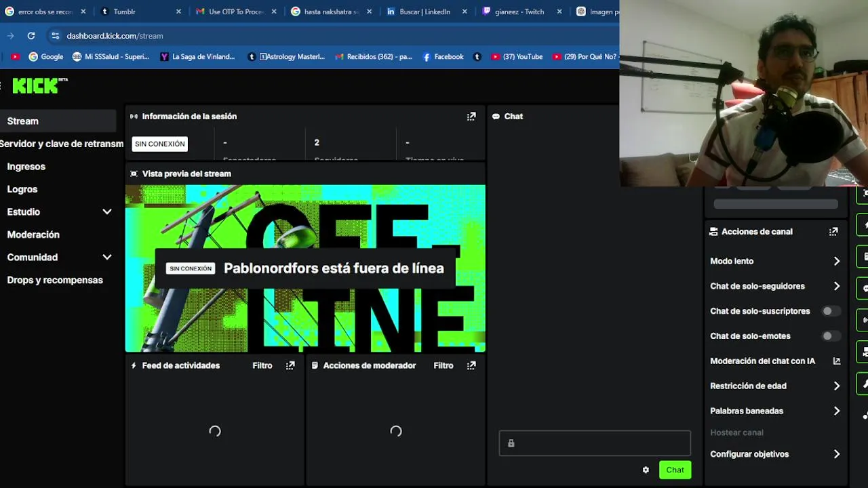Open the Google bookmark

[46, 57]
